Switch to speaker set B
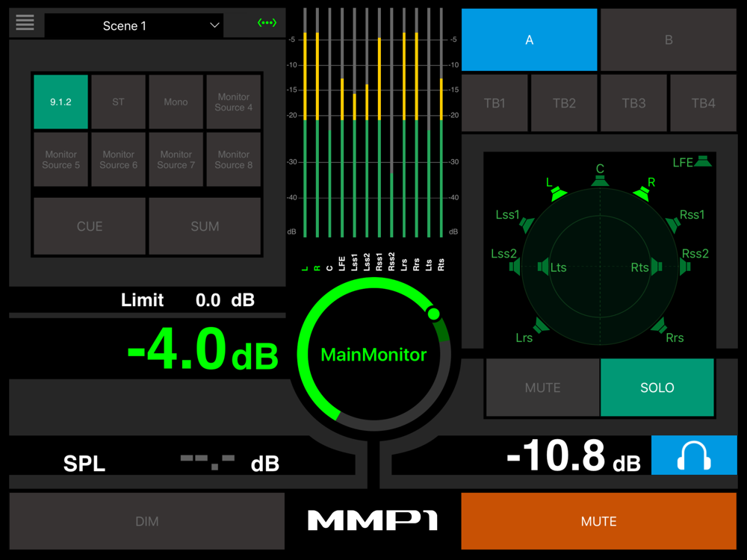The image size is (747, 560). click(x=669, y=40)
